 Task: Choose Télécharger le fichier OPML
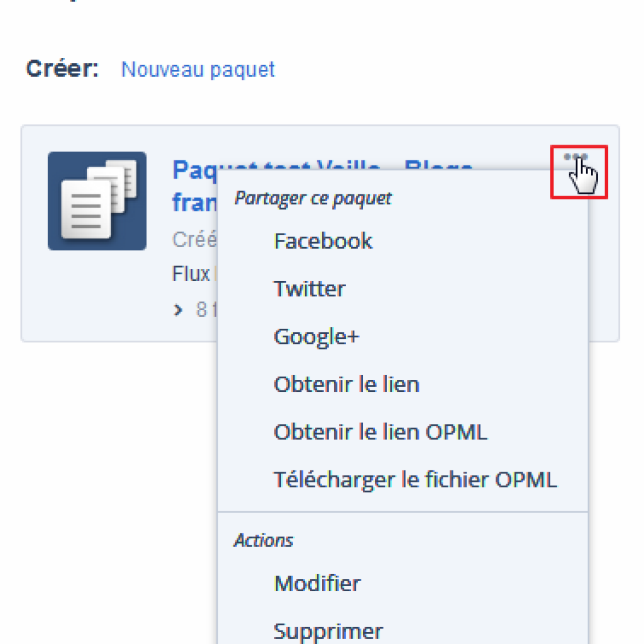click(x=415, y=480)
